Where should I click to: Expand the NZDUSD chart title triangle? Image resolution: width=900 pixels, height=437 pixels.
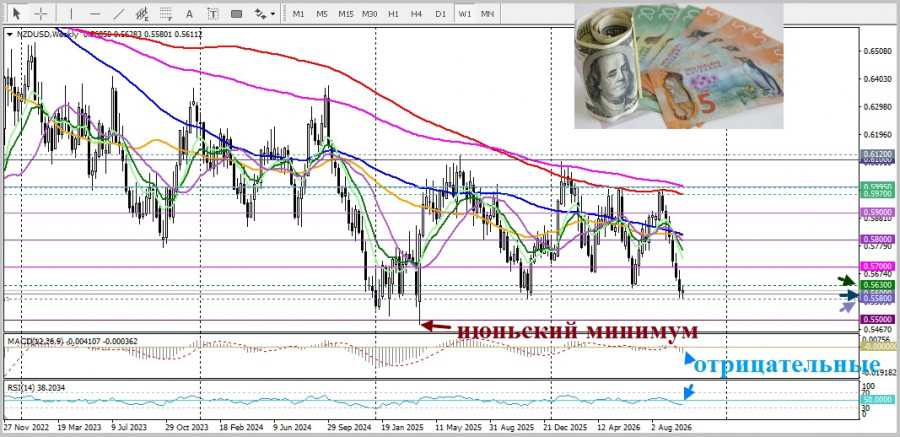10,34
